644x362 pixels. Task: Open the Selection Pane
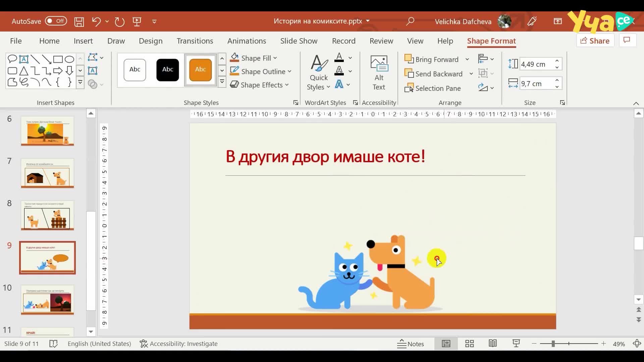(433, 88)
